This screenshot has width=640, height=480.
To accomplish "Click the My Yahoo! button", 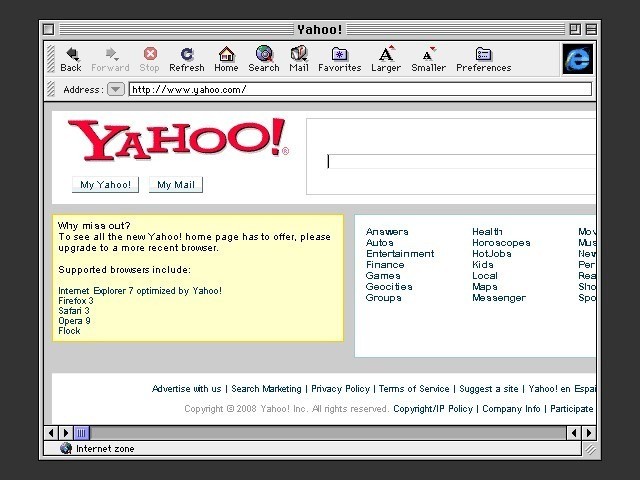I will coord(105,184).
